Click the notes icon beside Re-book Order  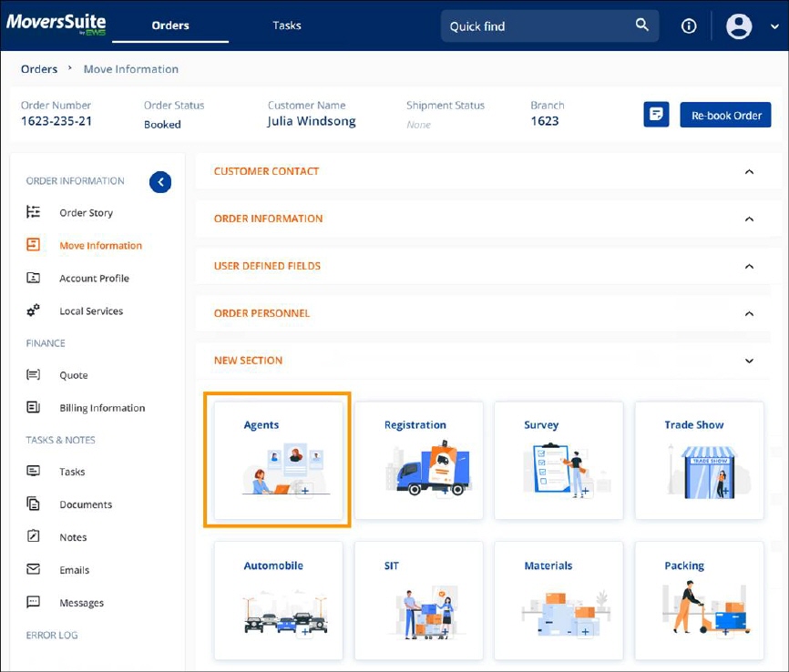click(656, 114)
